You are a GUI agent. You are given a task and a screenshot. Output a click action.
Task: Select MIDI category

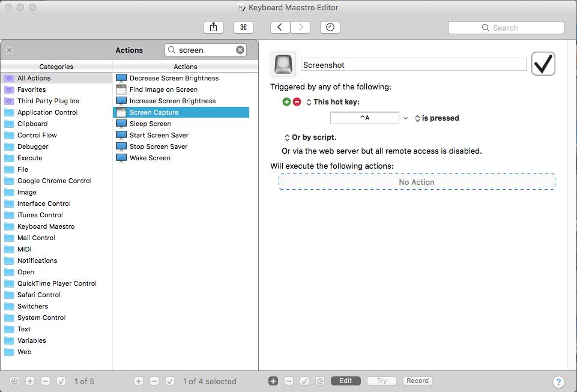[56, 249]
